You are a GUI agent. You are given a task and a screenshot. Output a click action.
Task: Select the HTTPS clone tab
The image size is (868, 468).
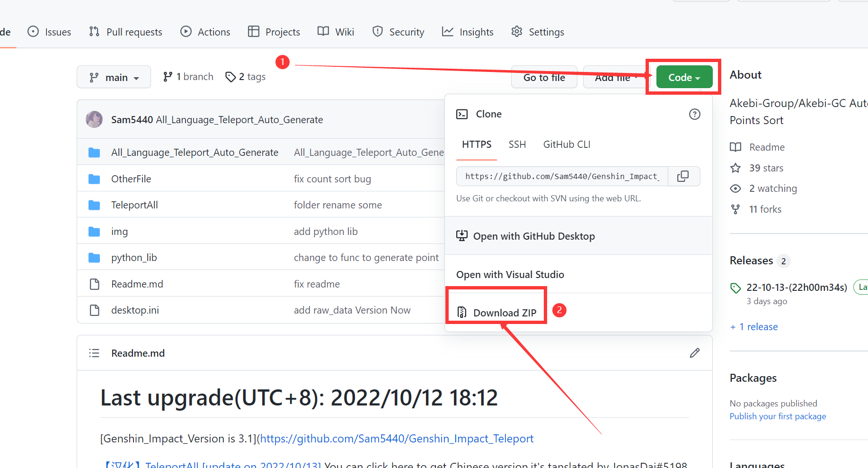pyautogui.click(x=477, y=144)
